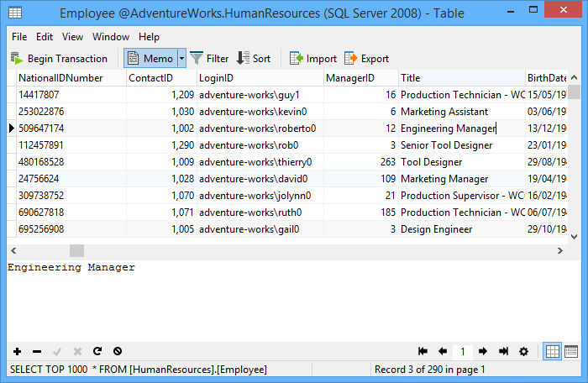Image resolution: width=588 pixels, height=383 pixels.
Task: Open the View menu
Action: pyautogui.click(x=72, y=37)
